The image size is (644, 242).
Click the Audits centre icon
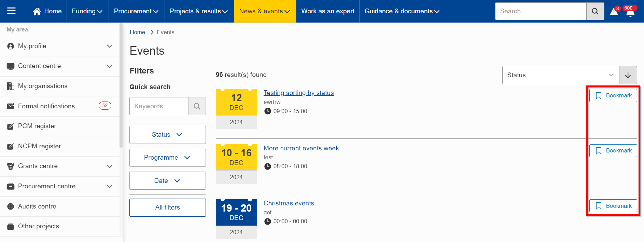pyautogui.click(x=11, y=206)
